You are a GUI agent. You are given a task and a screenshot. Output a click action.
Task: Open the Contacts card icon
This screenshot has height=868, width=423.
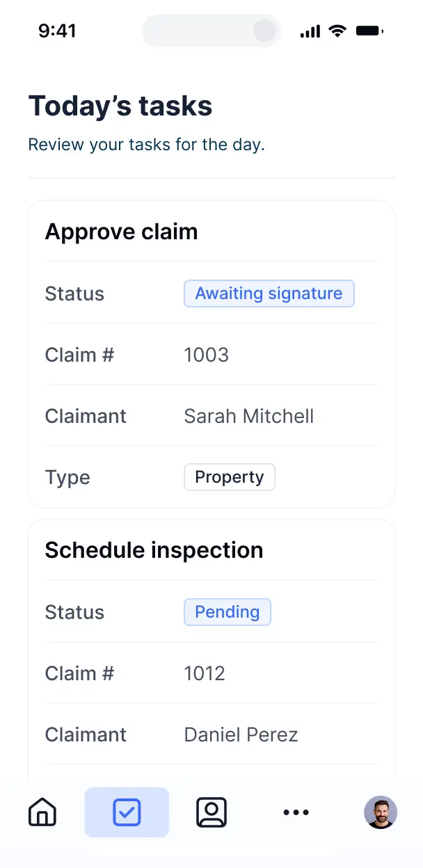(211, 812)
